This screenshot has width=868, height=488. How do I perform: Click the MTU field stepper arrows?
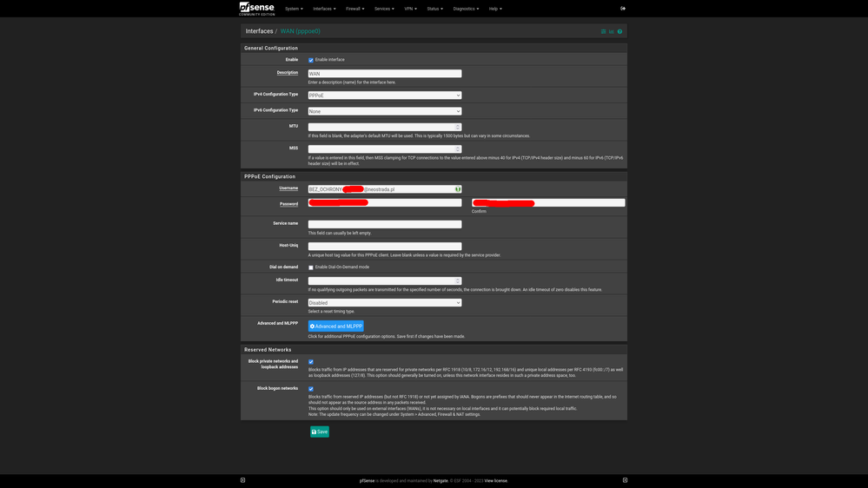[458, 127]
